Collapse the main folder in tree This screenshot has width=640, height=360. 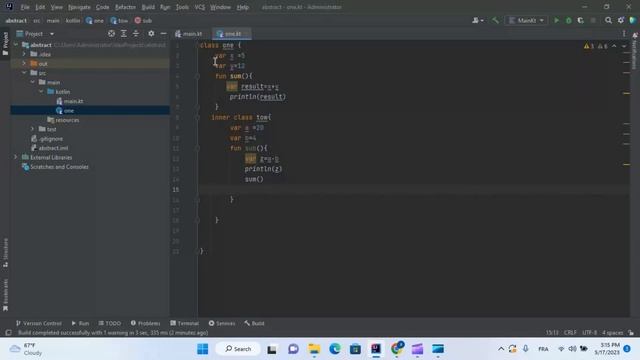pyautogui.click(x=33, y=82)
